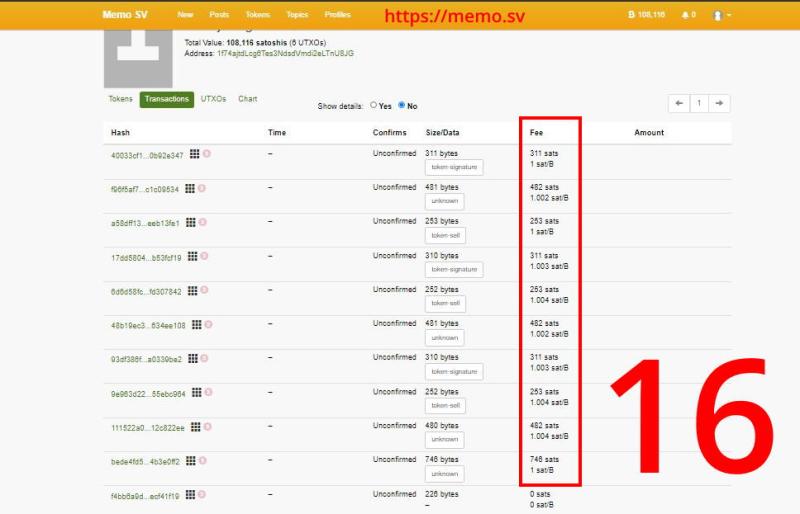This screenshot has width=800, height=514.
Task: Open Profiles in the top navigation
Action: pos(337,14)
